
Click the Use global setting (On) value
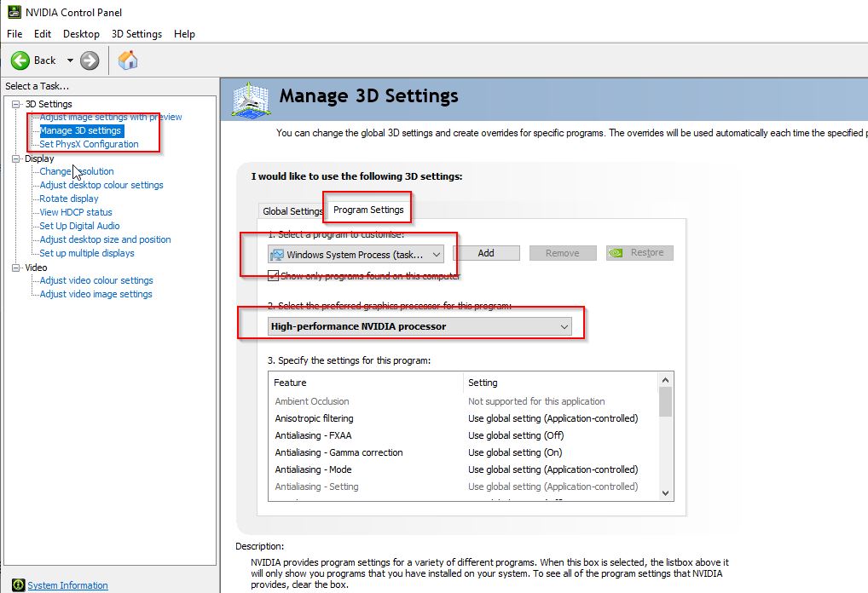(x=515, y=452)
